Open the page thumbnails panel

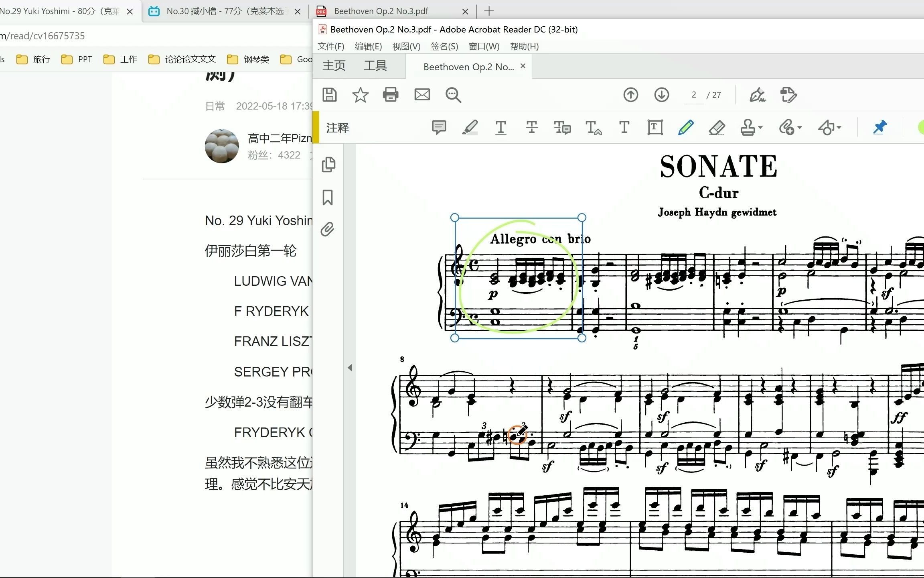click(328, 165)
